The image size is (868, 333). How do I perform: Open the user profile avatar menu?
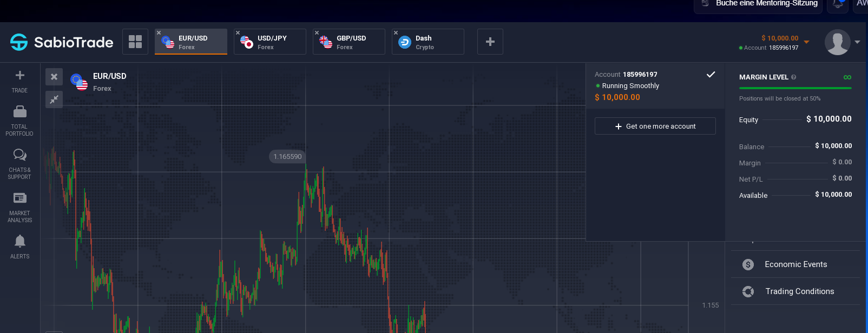coord(837,42)
